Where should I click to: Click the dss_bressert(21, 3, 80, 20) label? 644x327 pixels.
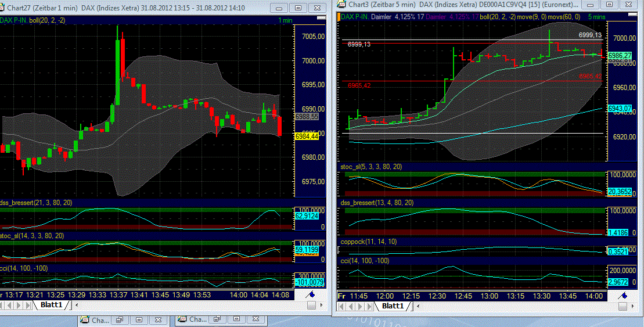[x=36, y=203]
